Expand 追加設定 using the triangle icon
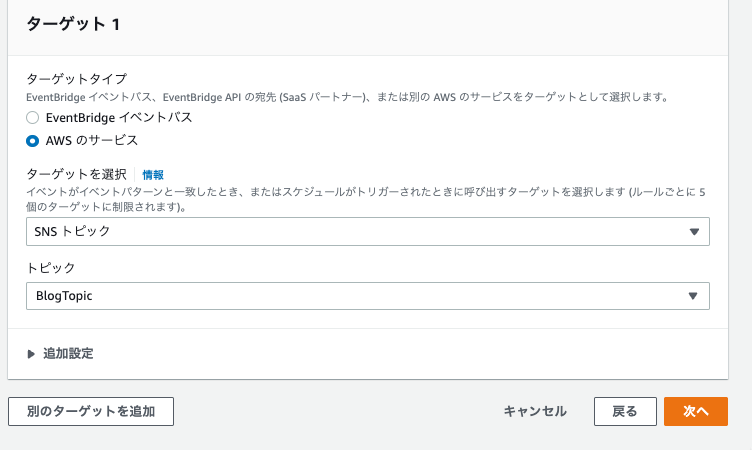The width and height of the screenshot is (752, 450). [x=31, y=354]
